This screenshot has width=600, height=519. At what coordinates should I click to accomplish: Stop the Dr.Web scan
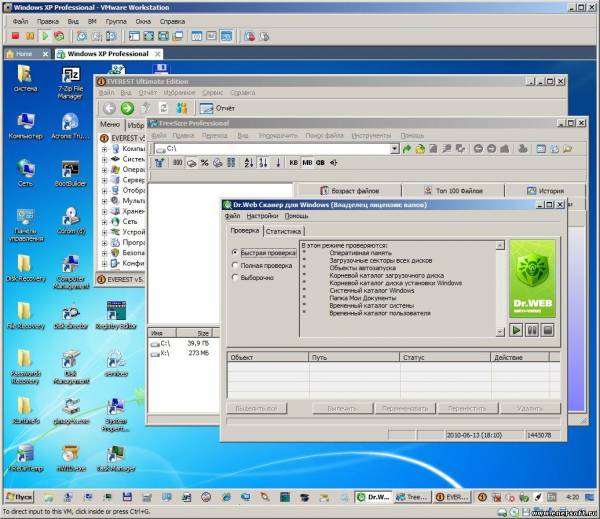[x=548, y=330]
